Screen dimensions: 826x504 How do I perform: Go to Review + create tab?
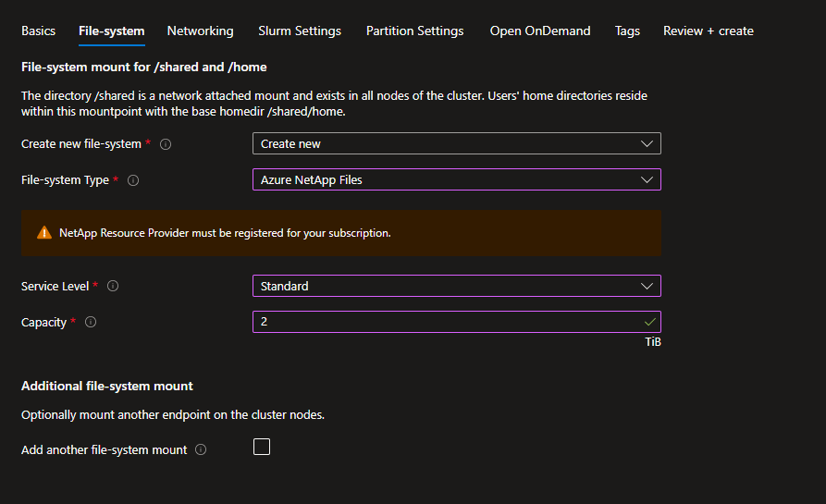pos(708,31)
